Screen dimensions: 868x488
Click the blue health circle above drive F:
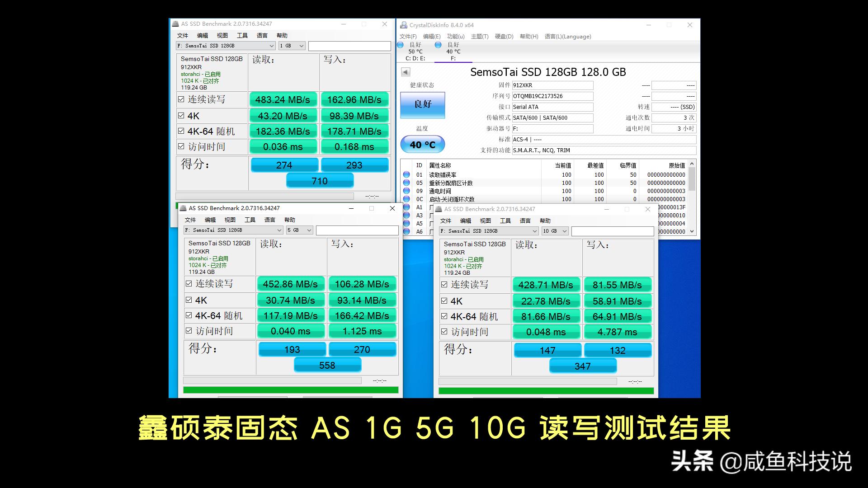tap(438, 45)
